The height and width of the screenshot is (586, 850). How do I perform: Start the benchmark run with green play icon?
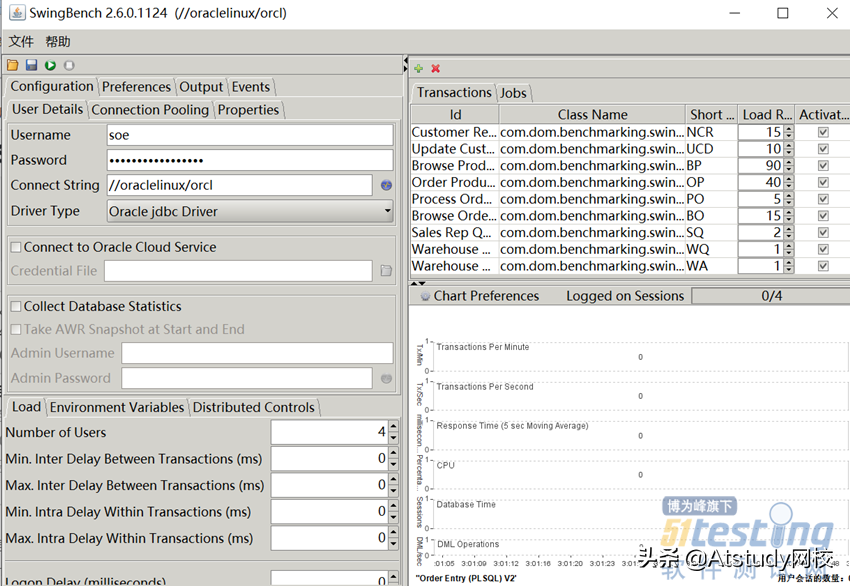[50, 66]
